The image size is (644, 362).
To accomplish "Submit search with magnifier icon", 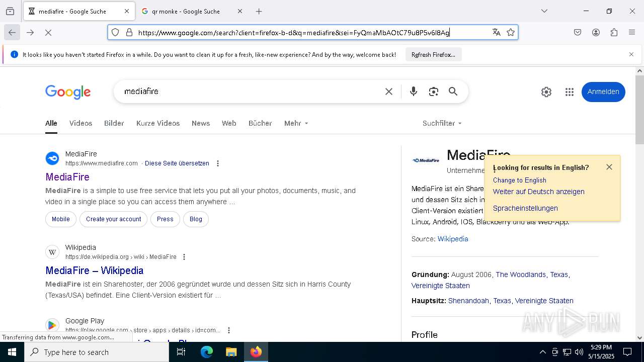I will (453, 92).
